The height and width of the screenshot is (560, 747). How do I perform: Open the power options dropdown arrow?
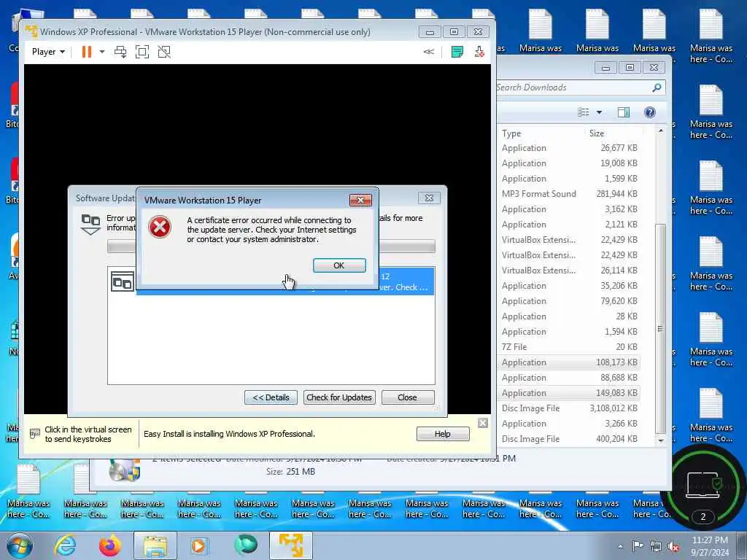point(102,52)
